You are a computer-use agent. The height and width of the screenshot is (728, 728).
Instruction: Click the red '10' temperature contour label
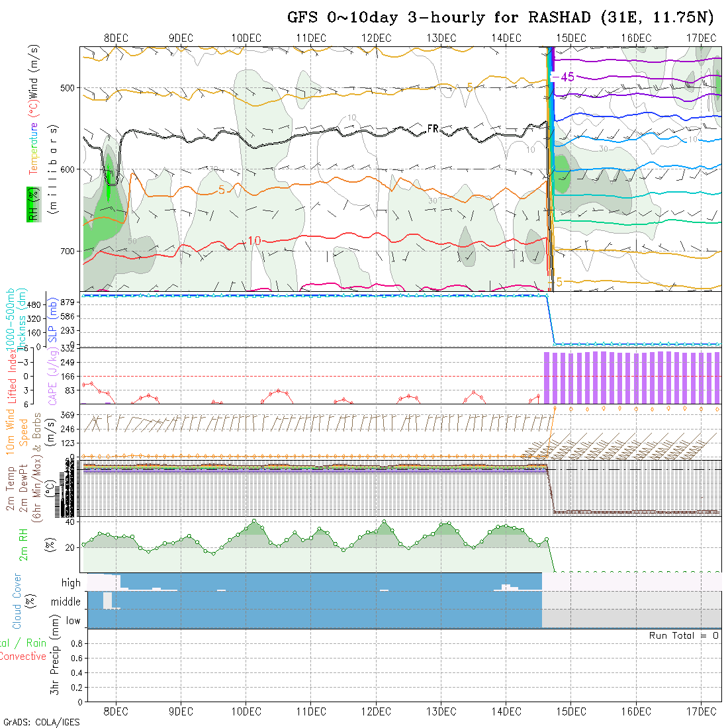[254, 241]
